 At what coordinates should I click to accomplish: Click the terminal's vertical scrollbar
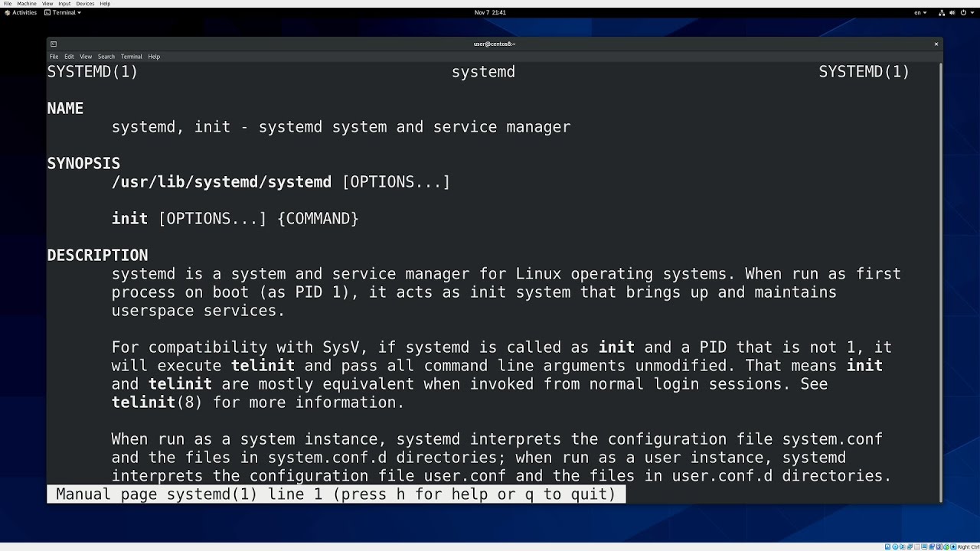pyautogui.click(x=939, y=282)
